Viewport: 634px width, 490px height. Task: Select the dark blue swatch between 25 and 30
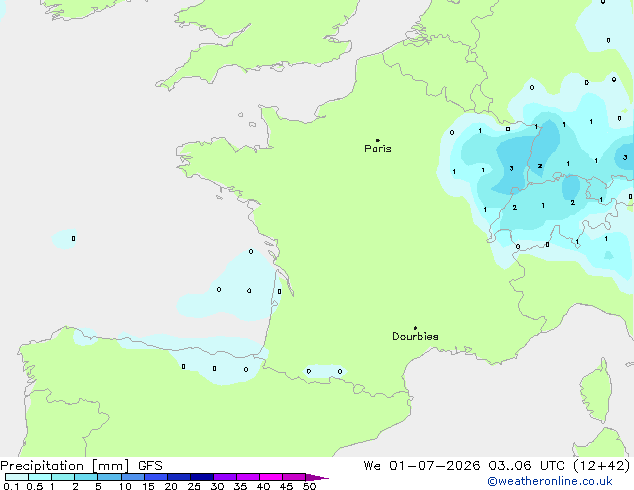202,477
